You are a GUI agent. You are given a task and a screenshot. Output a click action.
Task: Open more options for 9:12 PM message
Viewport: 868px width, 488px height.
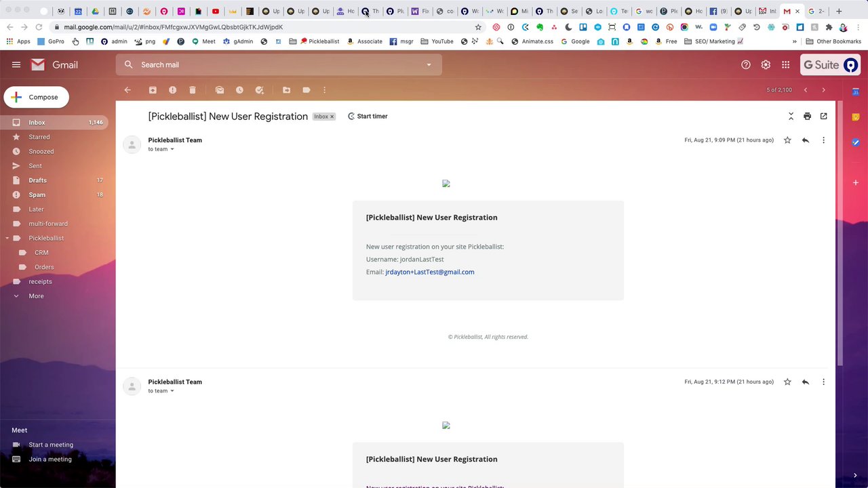coord(823,382)
